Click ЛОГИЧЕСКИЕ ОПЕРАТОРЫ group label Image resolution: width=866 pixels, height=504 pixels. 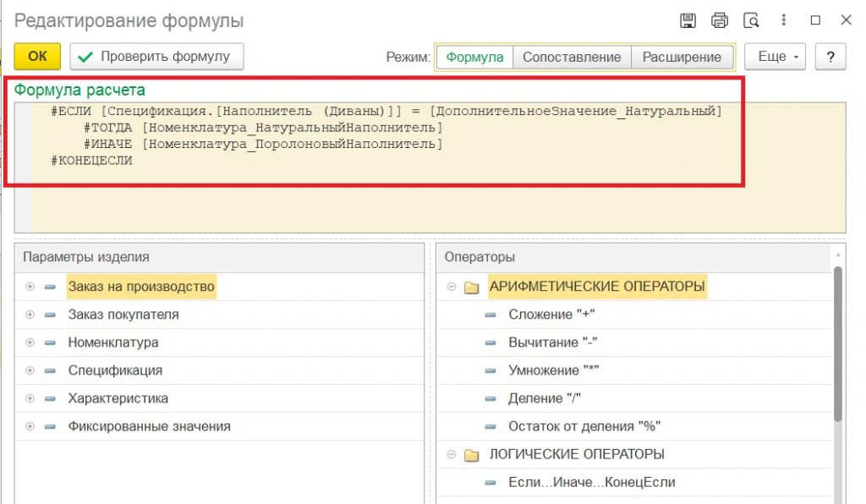(577, 454)
